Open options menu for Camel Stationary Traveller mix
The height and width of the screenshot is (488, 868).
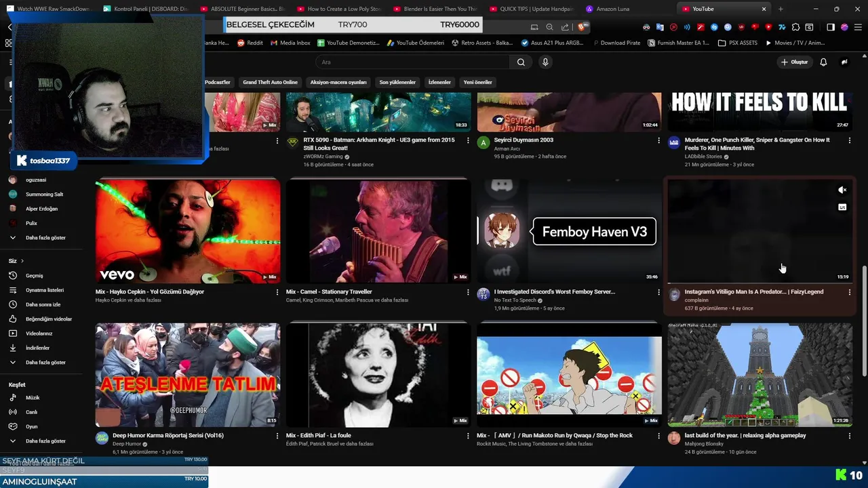pyautogui.click(x=468, y=292)
